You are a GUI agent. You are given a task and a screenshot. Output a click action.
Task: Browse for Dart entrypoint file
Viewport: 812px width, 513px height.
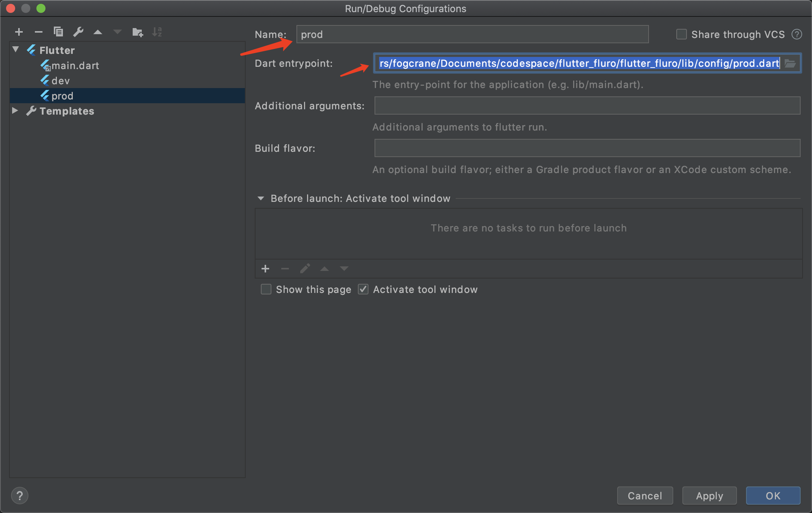point(790,63)
